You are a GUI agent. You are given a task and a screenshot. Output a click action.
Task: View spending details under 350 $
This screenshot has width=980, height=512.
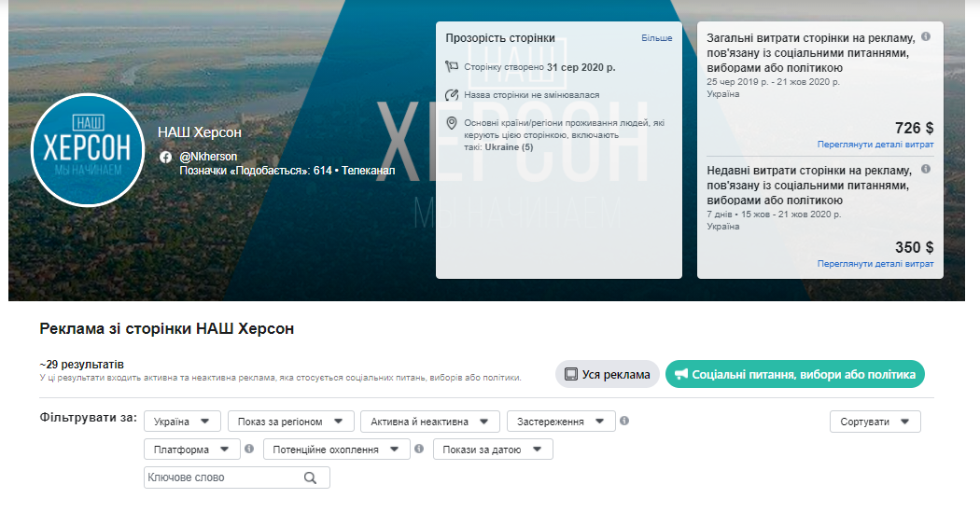(x=875, y=264)
